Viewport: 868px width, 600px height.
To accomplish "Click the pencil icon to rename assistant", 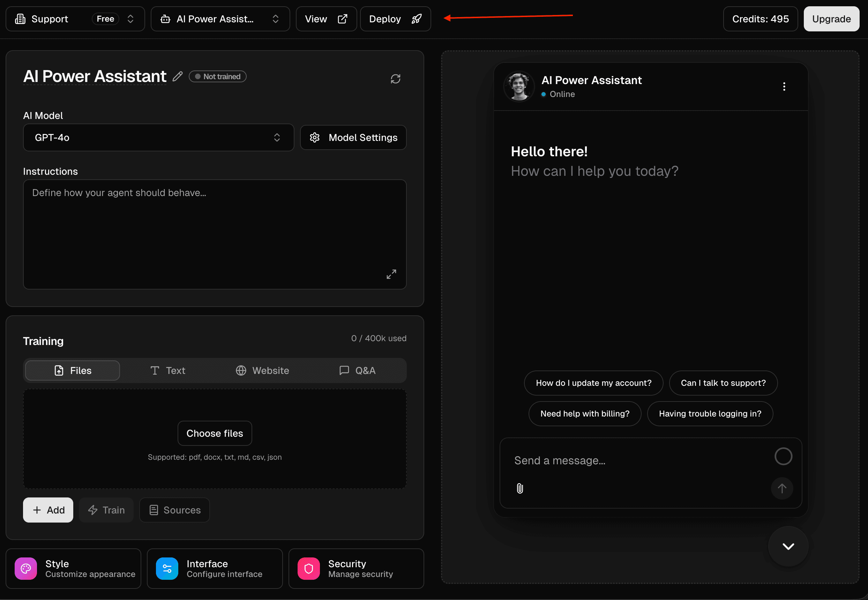I will point(178,77).
